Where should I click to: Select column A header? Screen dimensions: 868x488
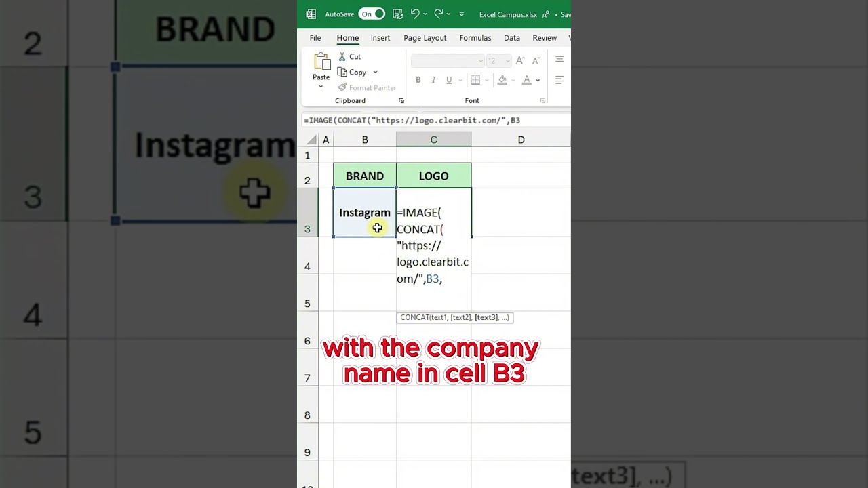tap(326, 140)
